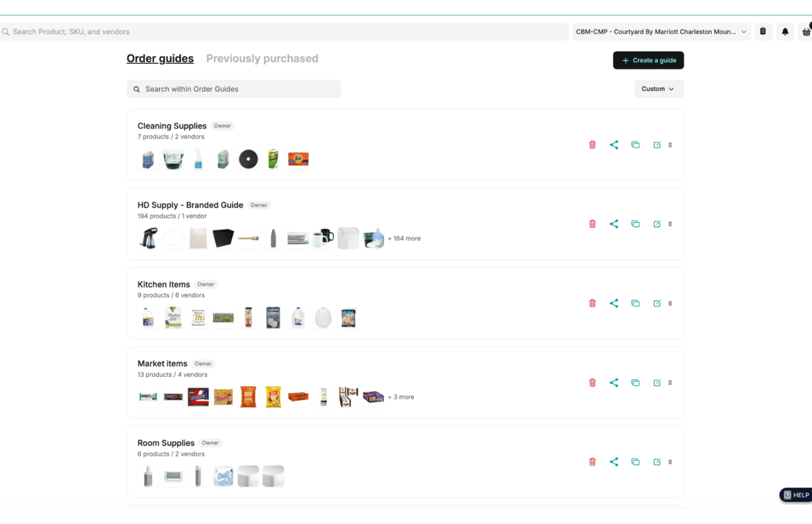Open the HD Supply - Branded Guide title
Image resolution: width=812 pixels, height=524 pixels.
[190, 205]
